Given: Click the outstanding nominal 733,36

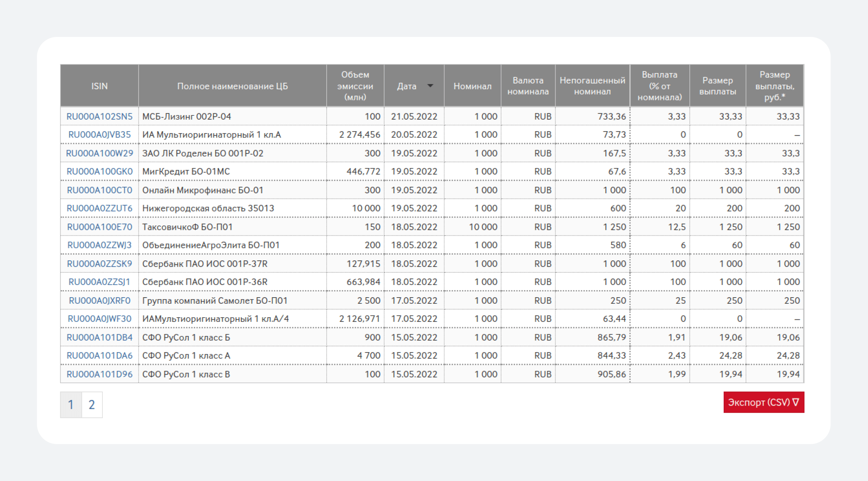Looking at the screenshot, I should pos(612,117).
